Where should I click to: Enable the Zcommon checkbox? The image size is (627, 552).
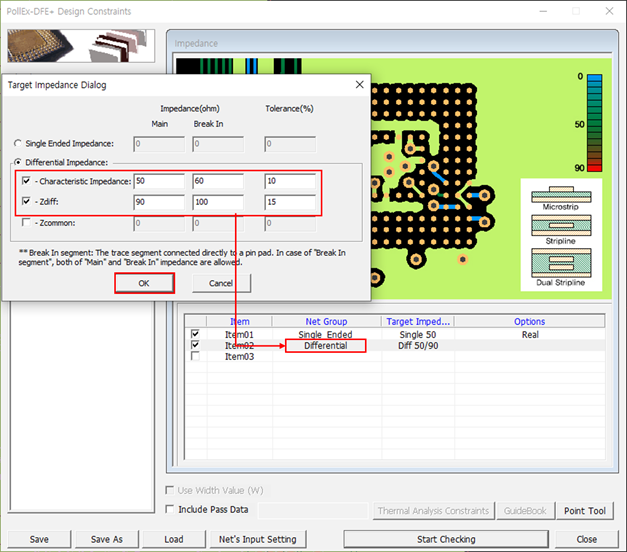pos(26,225)
